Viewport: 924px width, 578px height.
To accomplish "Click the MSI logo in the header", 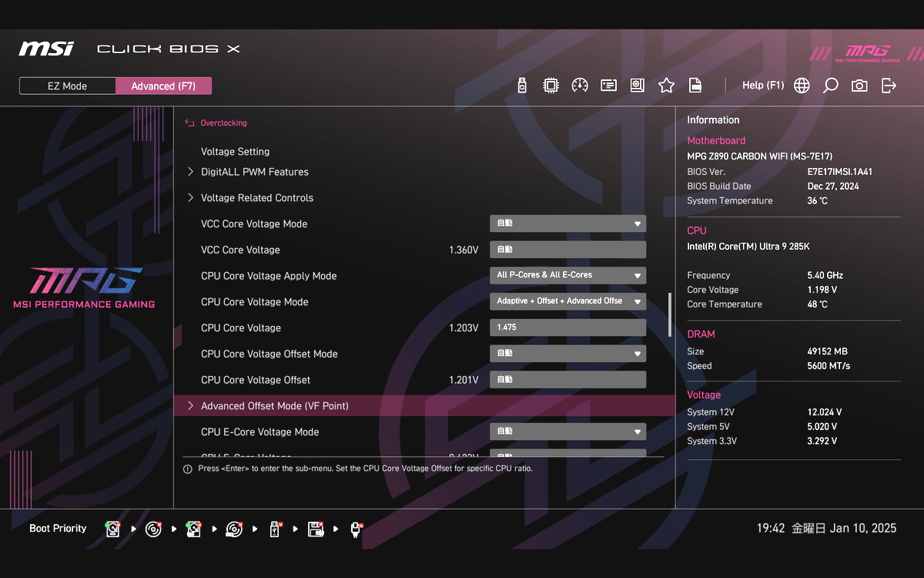I will (46, 49).
